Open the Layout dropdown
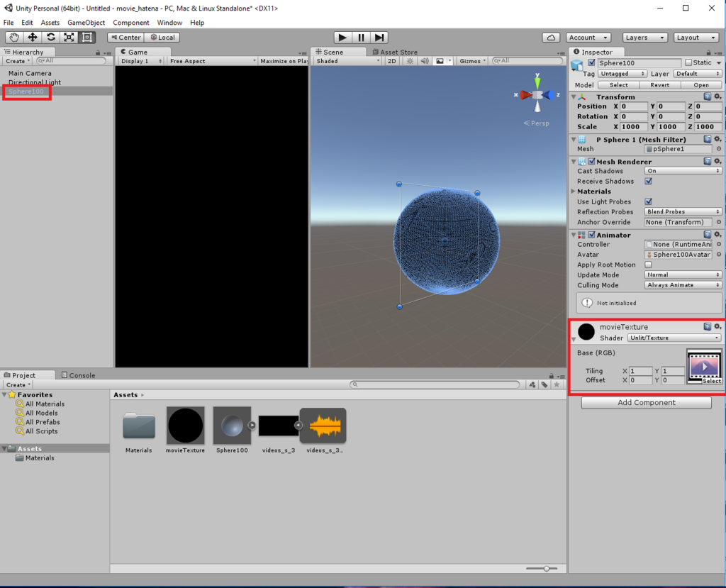726x588 pixels. pyautogui.click(x=696, y=38)
